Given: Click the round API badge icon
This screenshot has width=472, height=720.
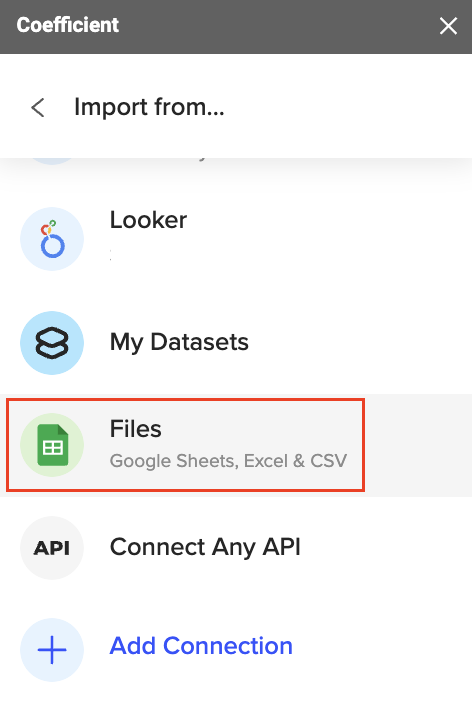Looking at the screenshot, I should pos(52,548).
